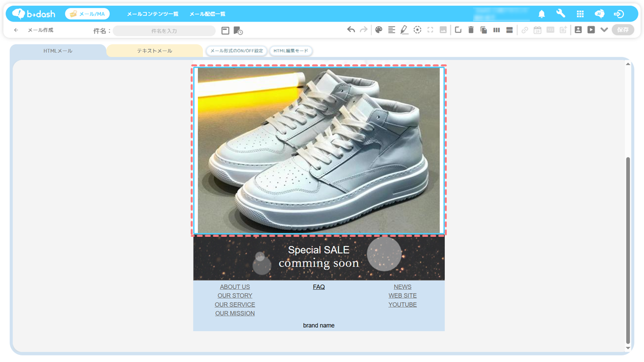Click the three-column layout icon
Screen dimensions: 644x362
point(497,30)
